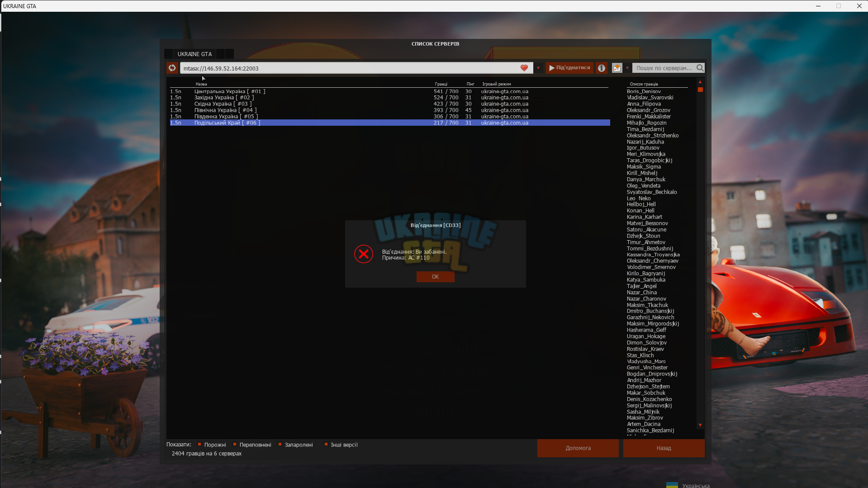868x488 pixels.
Task: Click player Rostislav_Kraev in the list
Action: pos(645,349)
